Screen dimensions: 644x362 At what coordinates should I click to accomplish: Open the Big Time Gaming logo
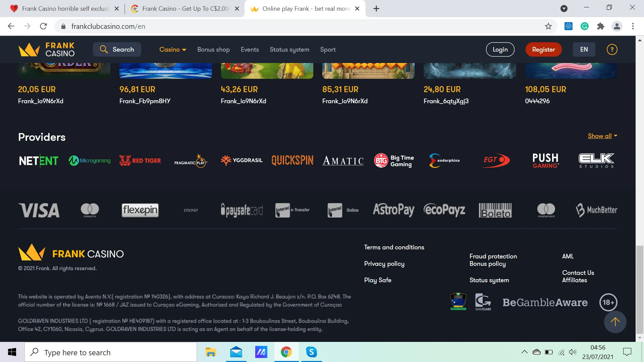pyautogui.click(x=394, y=161)
